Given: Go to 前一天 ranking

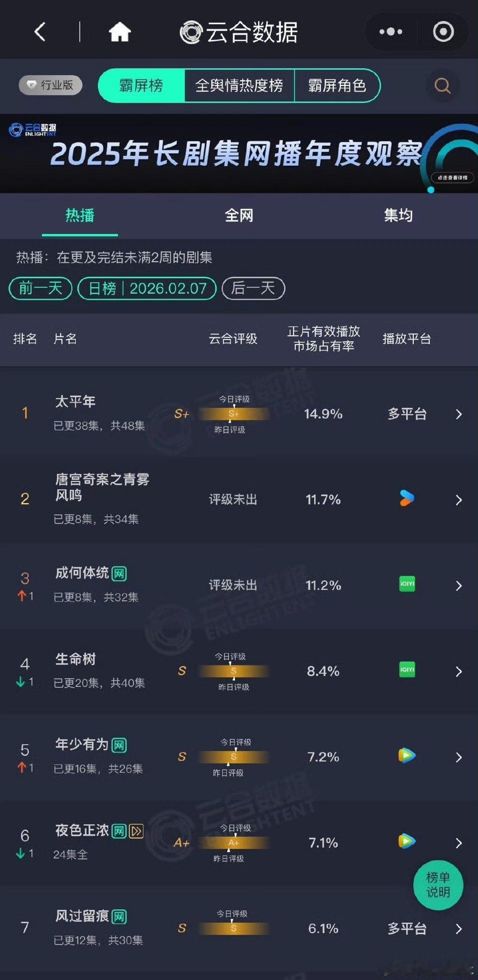Looking at the screenshot, I should [x=40, y=288].
